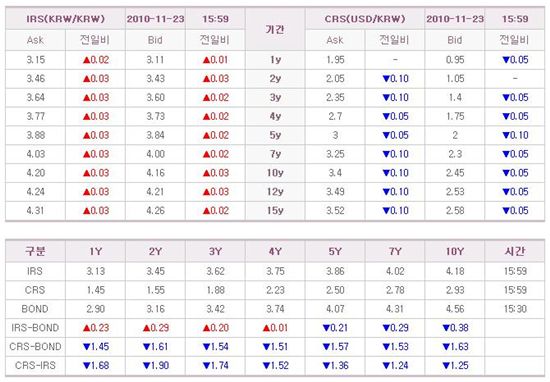Click the 10y period row label

point(275,173)
